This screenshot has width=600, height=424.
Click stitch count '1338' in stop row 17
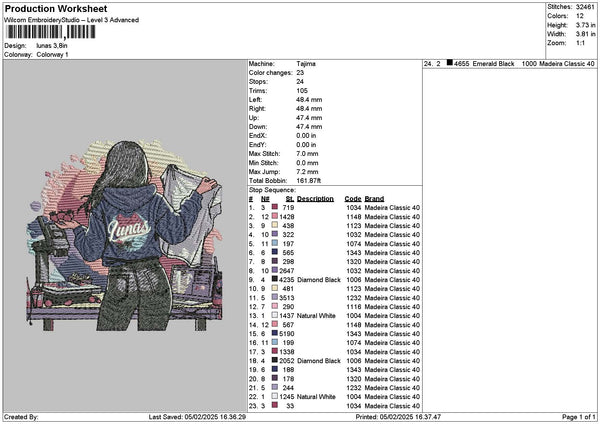click(287, 352)
